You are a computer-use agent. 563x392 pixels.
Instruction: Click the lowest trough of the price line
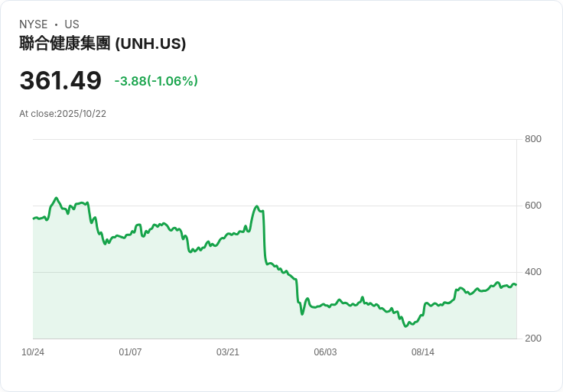406,326
